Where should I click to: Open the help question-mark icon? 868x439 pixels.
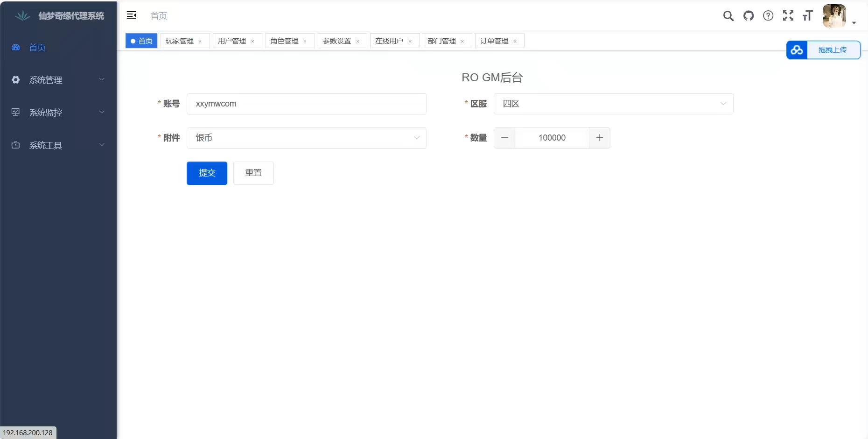(768, 16)
